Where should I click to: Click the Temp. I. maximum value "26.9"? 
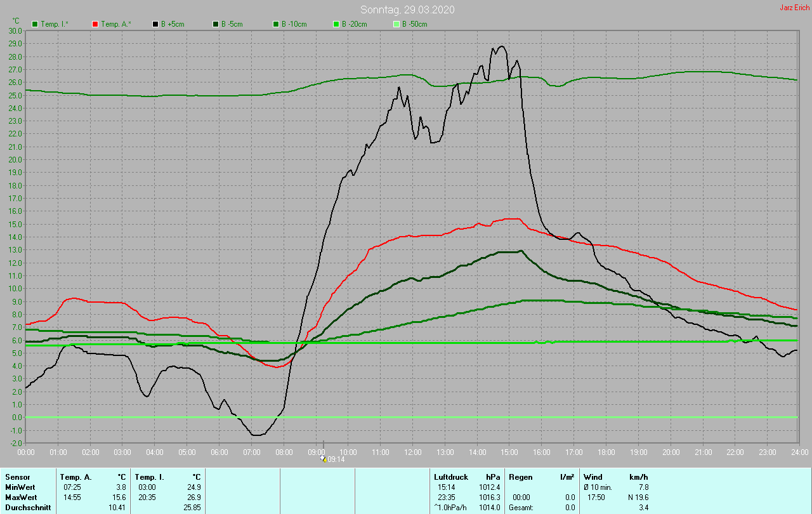(x=194, y=498)
